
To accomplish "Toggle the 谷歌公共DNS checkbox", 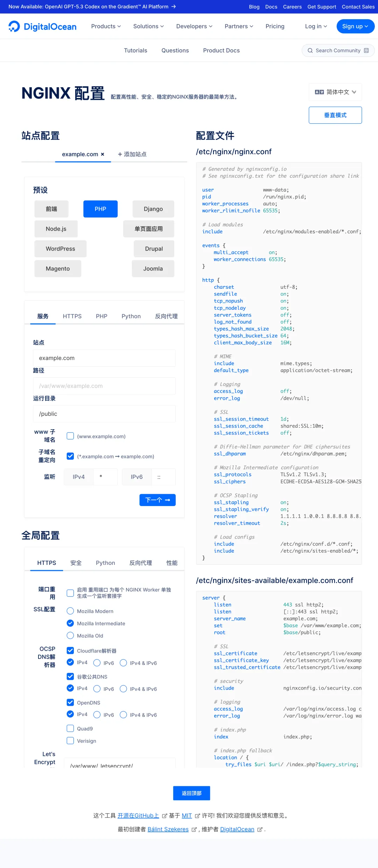I will pos(70,677).
